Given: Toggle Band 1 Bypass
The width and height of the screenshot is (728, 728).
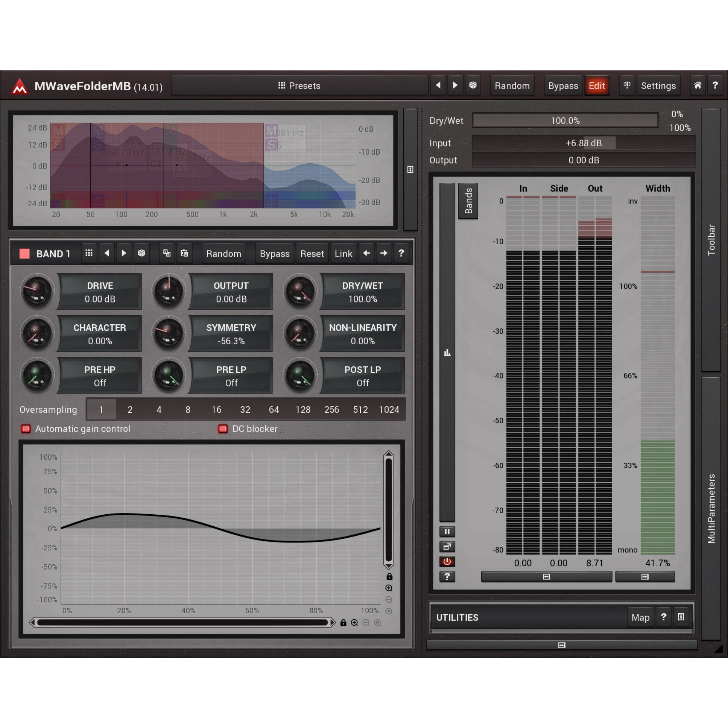Looking at the screenshot, I should point(275,253).
